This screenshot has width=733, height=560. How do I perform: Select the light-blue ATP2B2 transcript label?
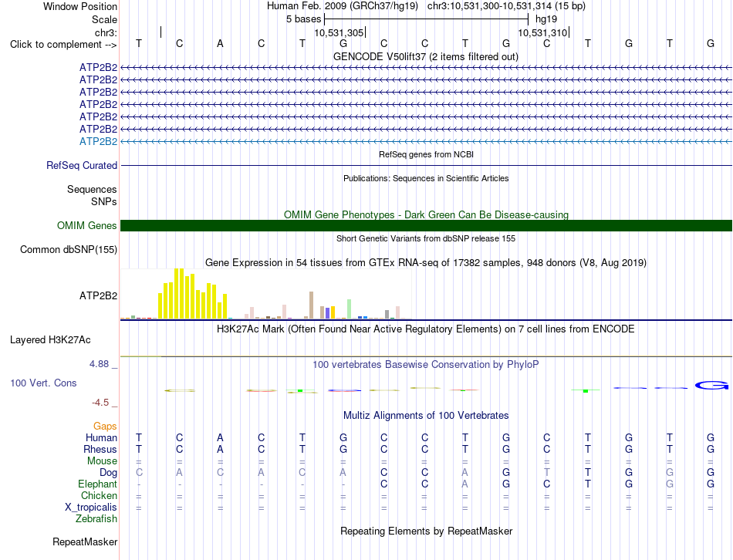click(98, 141)
